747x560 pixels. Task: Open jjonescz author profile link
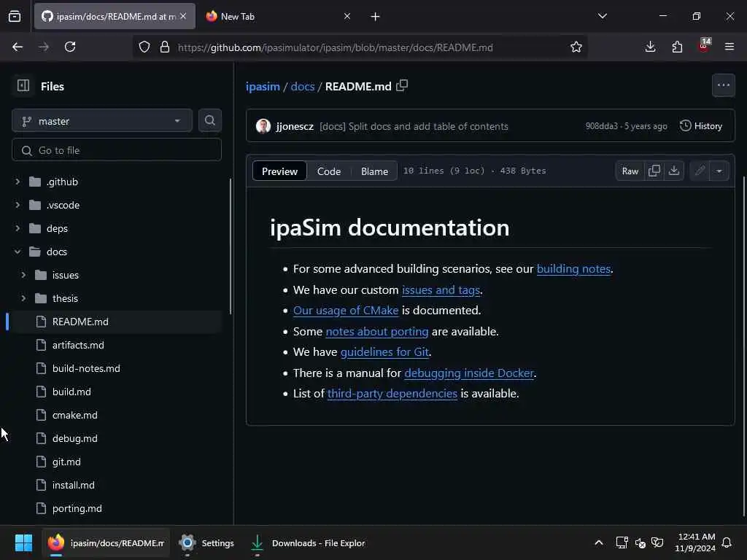point(295,126)
